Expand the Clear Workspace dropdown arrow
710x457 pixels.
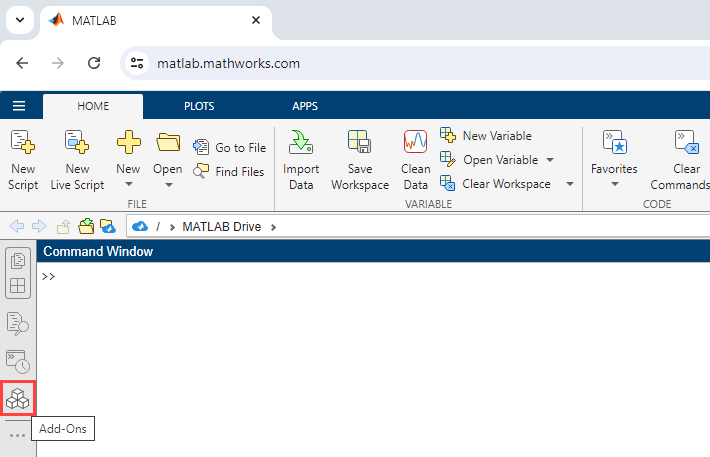click(569, 184)
